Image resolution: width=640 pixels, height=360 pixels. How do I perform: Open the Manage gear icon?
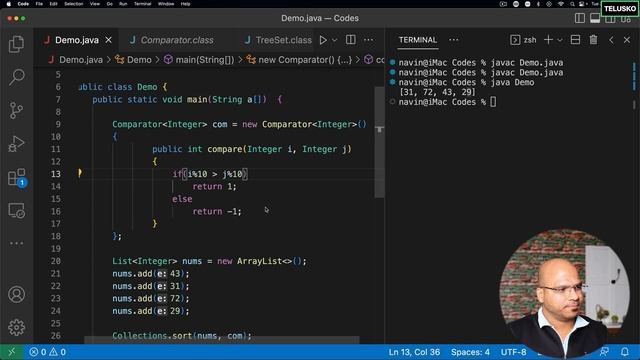(16, 327)
